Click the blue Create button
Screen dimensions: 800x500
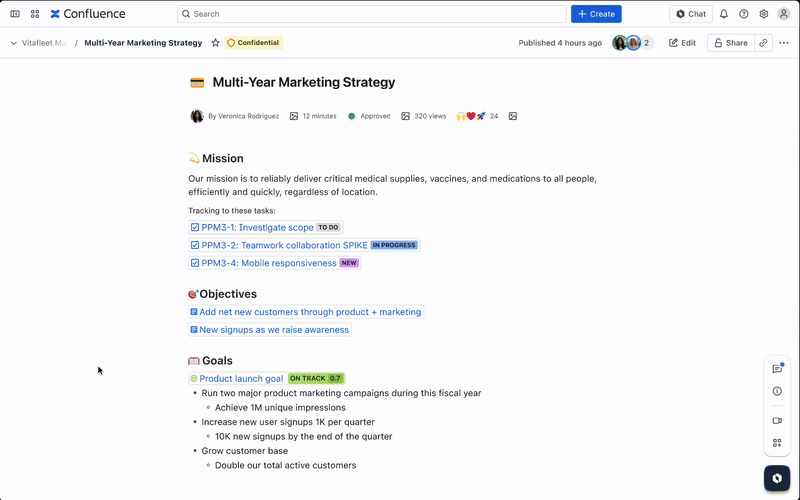(596, 14)
